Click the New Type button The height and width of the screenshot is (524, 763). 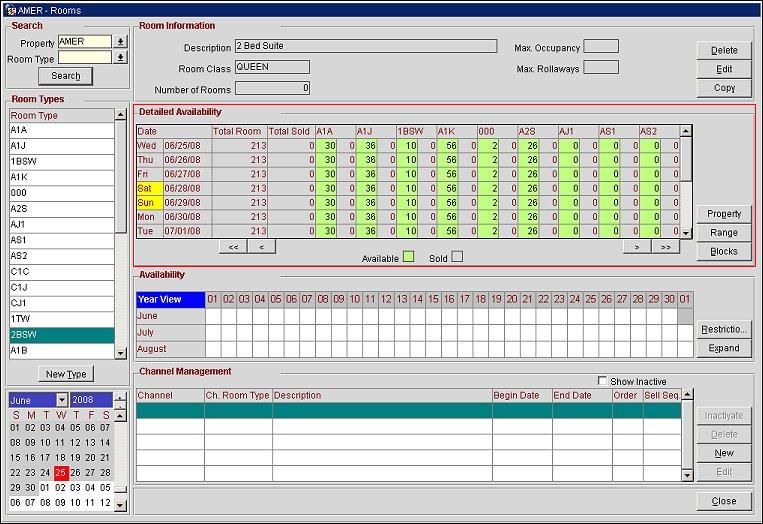[x=65, y=374]
